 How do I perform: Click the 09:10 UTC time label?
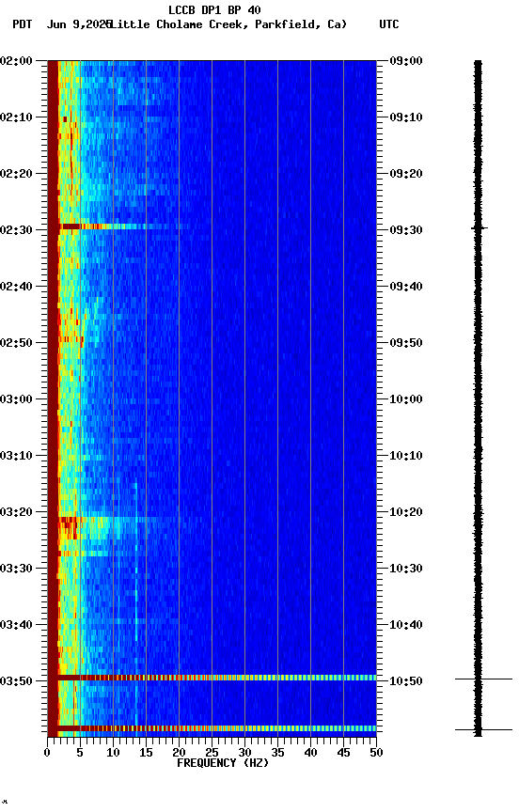[406, 117]
